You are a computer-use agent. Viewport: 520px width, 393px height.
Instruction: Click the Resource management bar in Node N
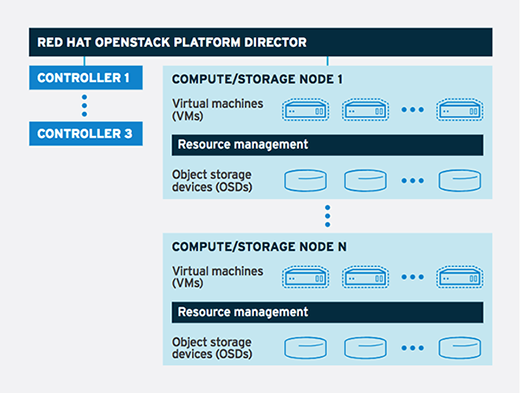(x=327, y=312)
